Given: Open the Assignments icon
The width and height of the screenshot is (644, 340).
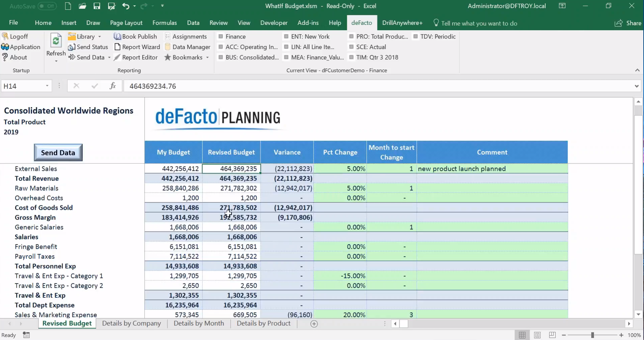Looking at the screenshot, I should [x=168, y=36].
